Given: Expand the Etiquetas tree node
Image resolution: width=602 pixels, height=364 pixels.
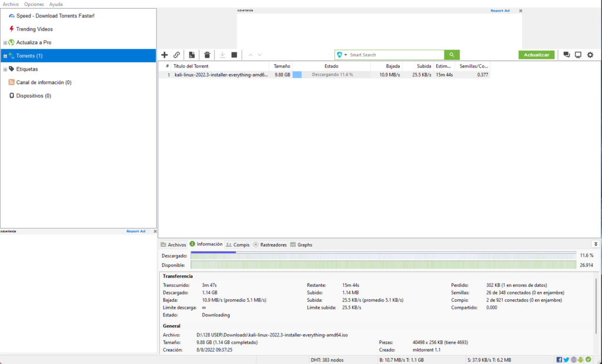Looking at the screenshot, I should click(5, 69).
